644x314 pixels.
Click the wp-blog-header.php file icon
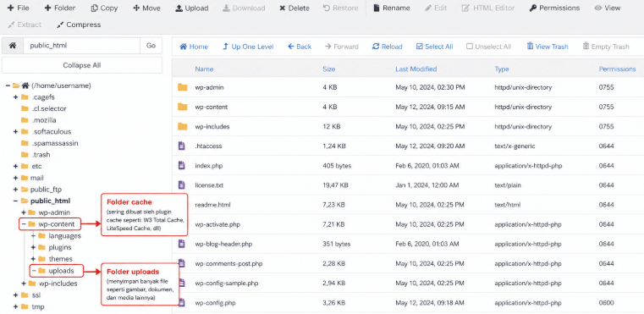click(x=182, y=244)
